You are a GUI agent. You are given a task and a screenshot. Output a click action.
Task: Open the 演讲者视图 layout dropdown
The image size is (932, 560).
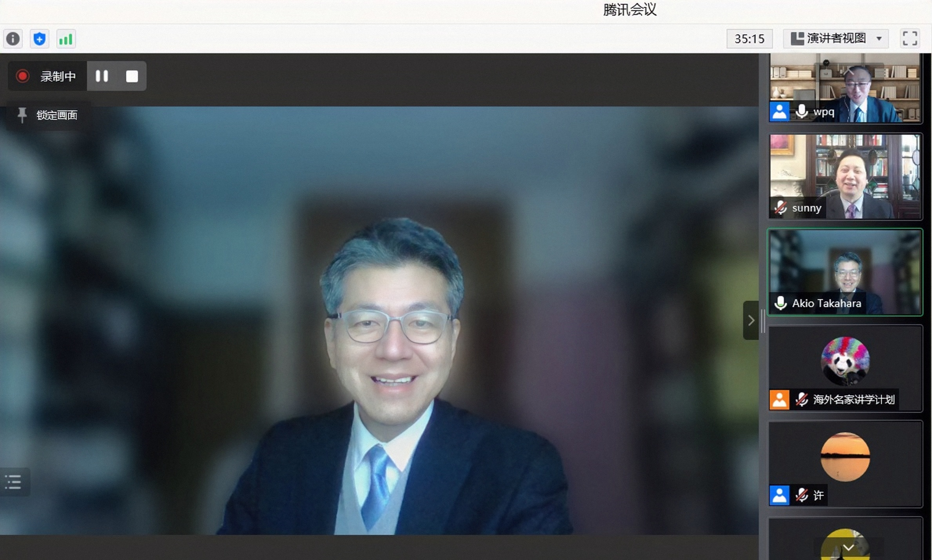click(x=836, y=38)
